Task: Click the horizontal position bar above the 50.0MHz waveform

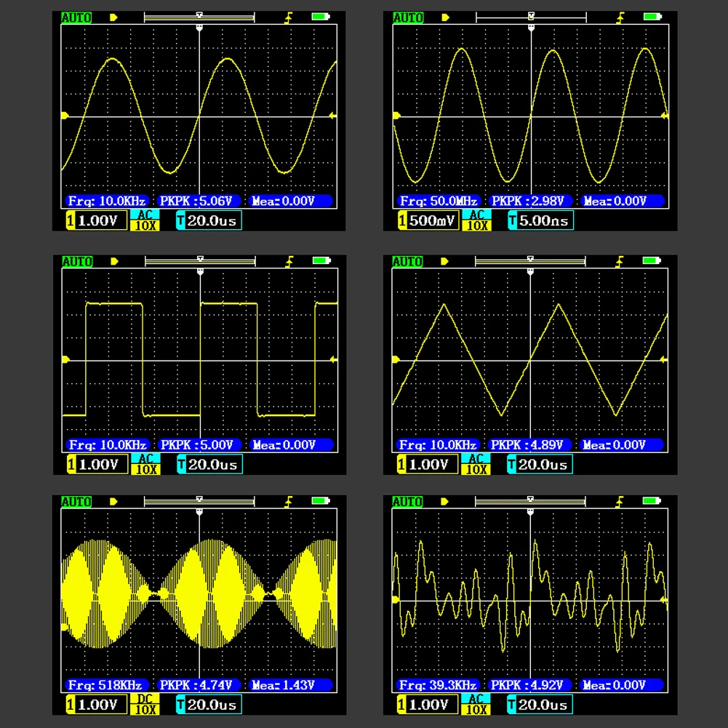Action: 531,17
